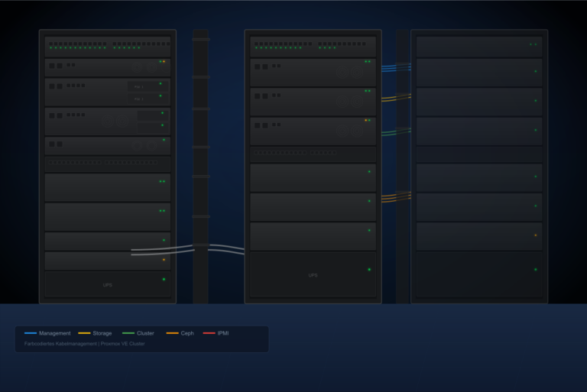Click the orange Ceph color line in legend
Image resolution: width=587 pixels, height=392 pixels.
click(172, 333)
